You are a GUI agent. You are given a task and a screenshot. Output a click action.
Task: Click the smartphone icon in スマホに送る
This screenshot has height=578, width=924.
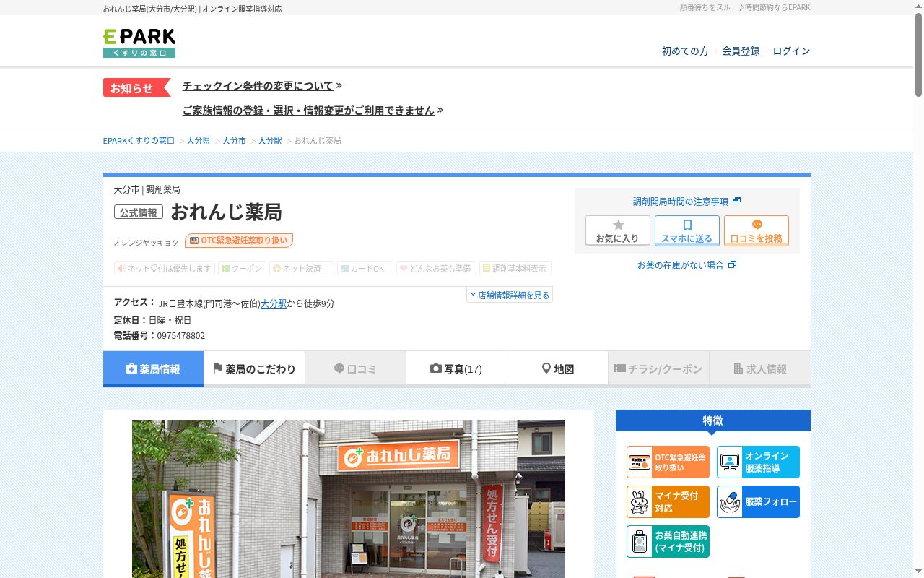pos(687,225)
